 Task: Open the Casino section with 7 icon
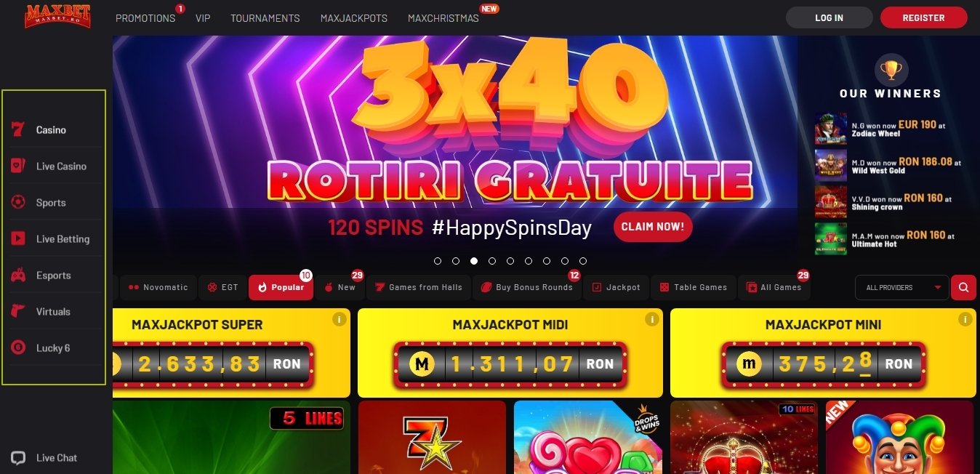[18, 130]
